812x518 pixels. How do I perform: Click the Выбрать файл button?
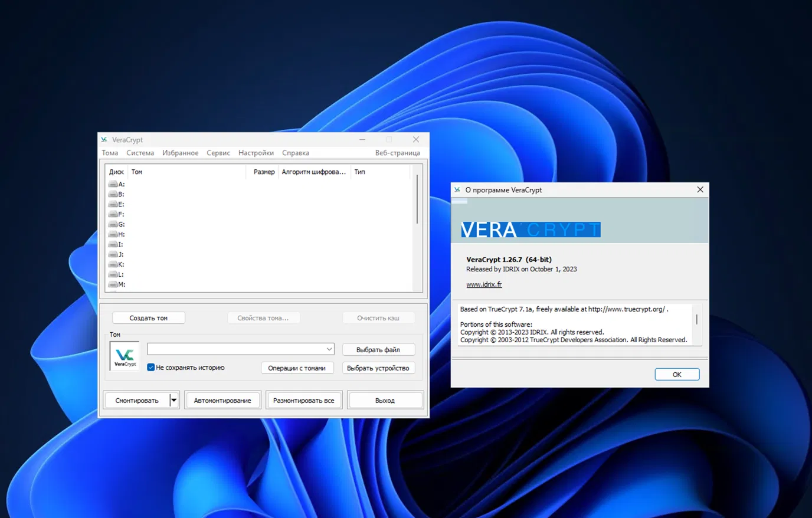click(x=378, y=350)
